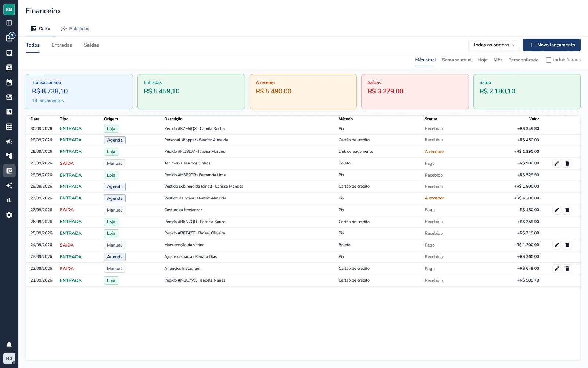Open the BM workspace logo
The height and width of the screenshot is (368, 588).
[x=9, y=10]
